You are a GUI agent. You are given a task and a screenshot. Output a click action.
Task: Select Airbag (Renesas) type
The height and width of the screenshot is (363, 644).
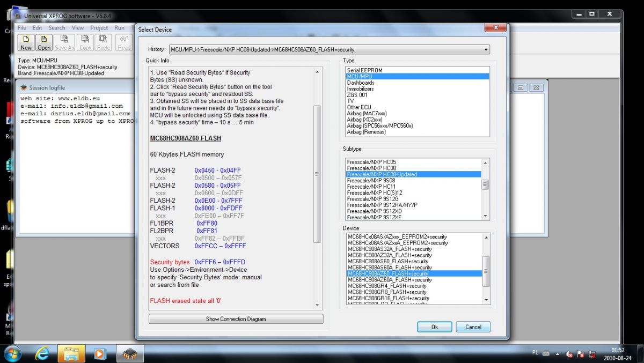coord(418,132)
